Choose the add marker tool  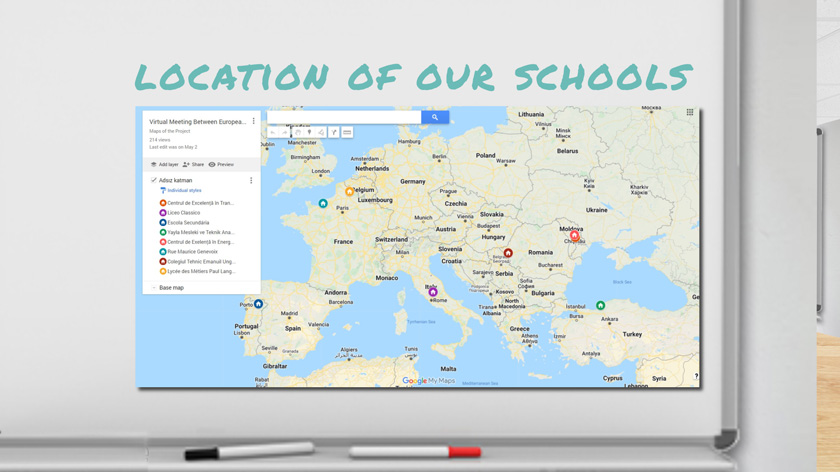(309, 132)
